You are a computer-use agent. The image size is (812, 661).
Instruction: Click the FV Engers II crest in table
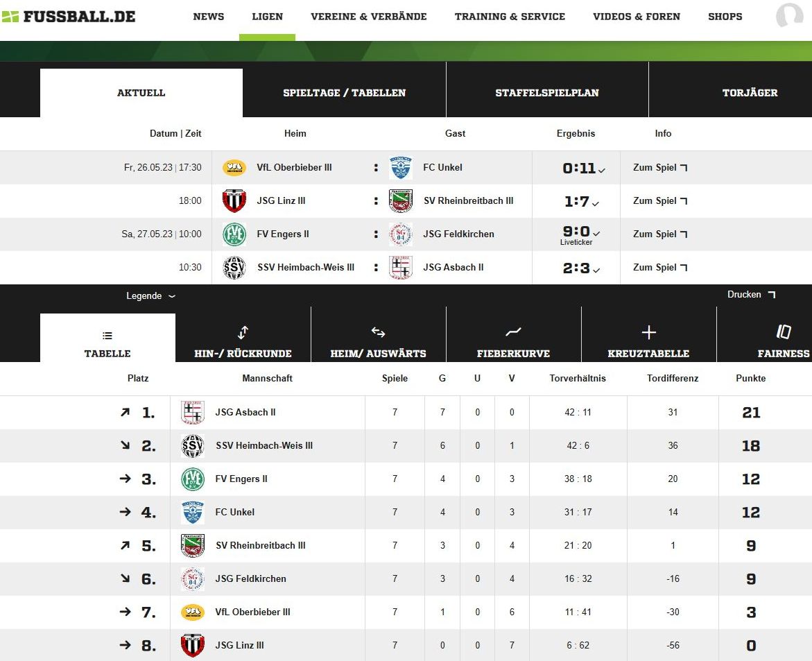[x=193, y=479]
